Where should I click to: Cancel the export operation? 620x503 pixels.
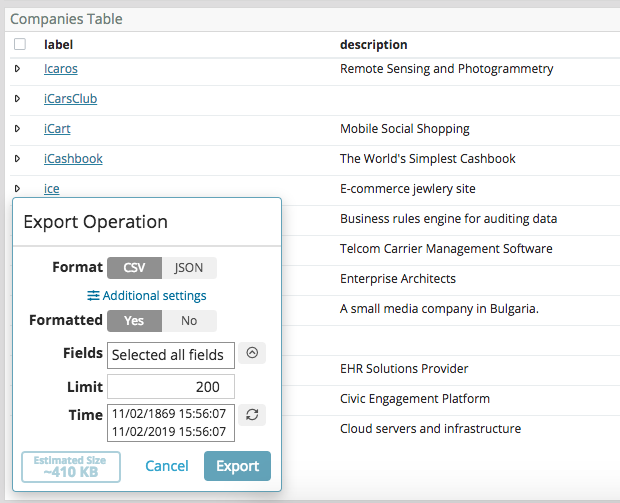coord(167,466)
